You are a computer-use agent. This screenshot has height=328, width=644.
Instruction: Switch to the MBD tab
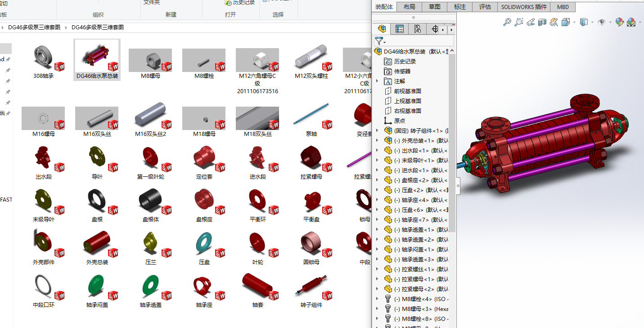563,7
